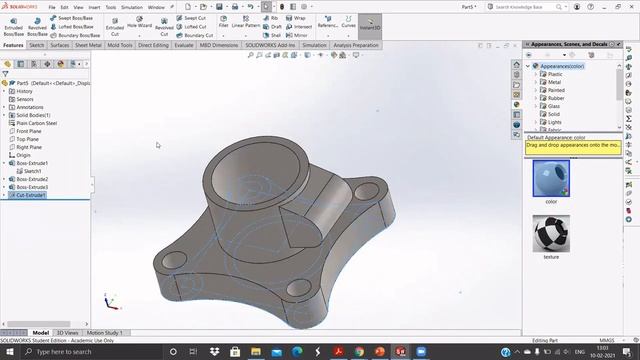Choose Boundary Boss/Base tool

pyautogui.click(x=75, y=35)
